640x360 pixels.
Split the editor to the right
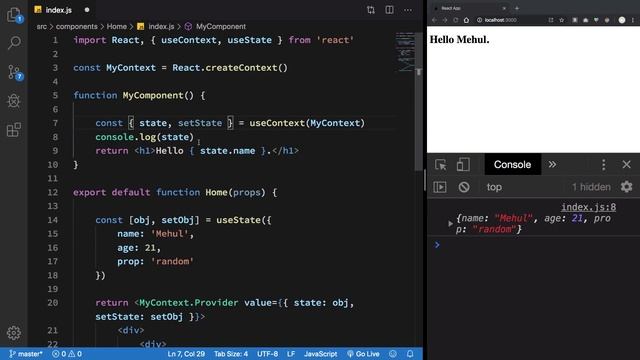(389, 10)
